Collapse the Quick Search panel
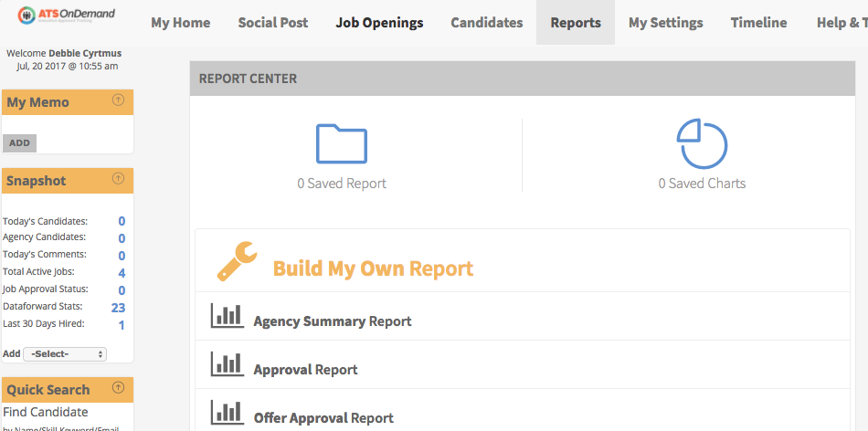The image size is (868, 431). (118, 388)
